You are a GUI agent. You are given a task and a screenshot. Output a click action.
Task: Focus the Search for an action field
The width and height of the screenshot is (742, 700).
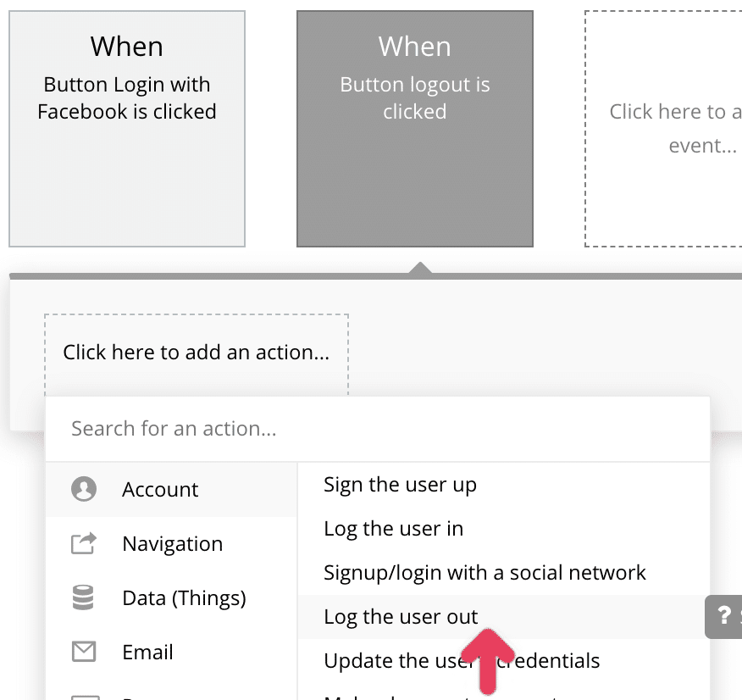point(377,429)
